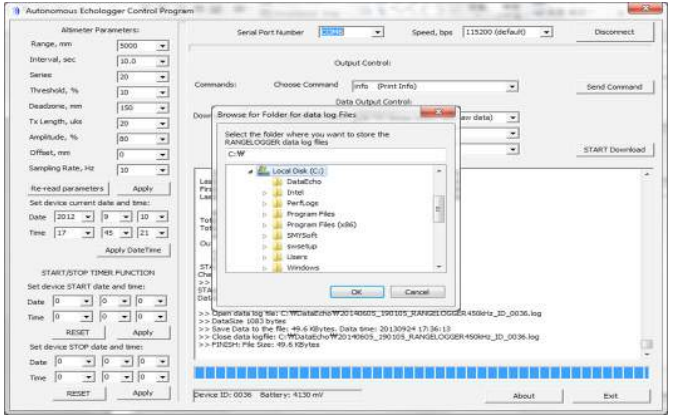Click the START Download button

pos(614,149)
